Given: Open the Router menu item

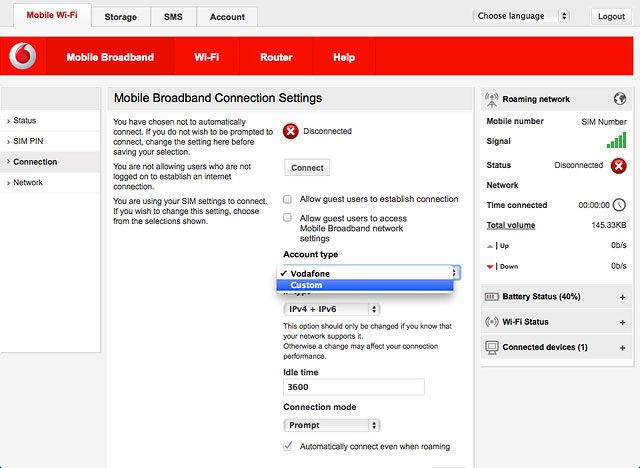Looking at the screenshot, I should 276,57.
